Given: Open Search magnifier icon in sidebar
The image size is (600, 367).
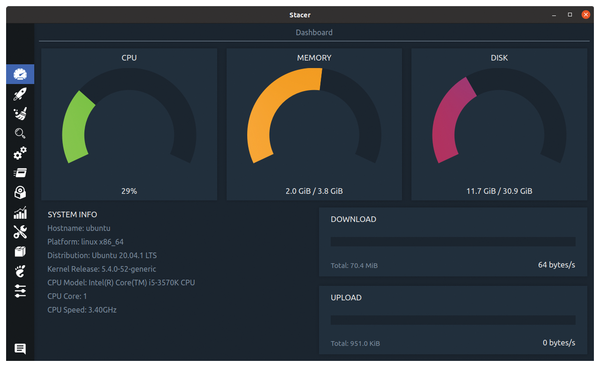Looking at the screenshot, I should [x=20, y=133].
